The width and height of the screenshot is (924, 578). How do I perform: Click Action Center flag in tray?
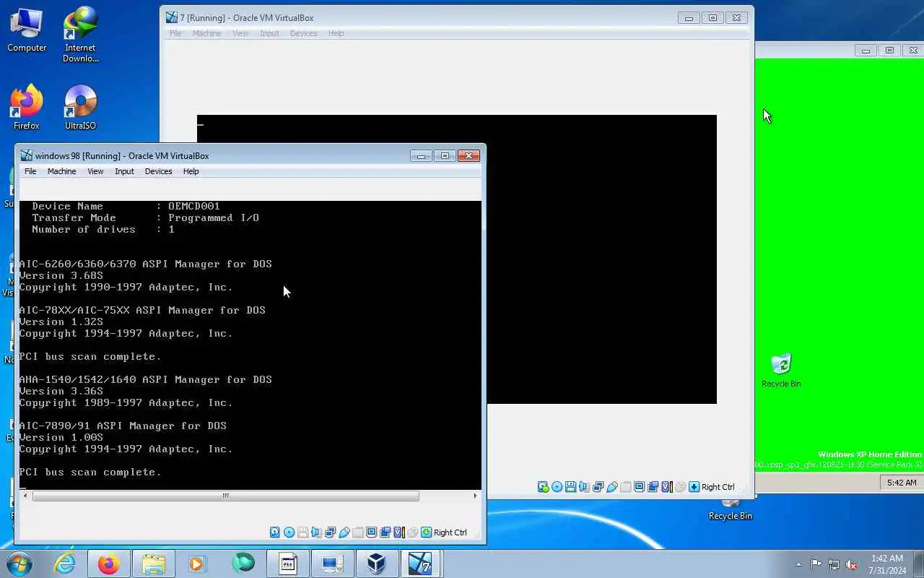click(x=816, y=564)
